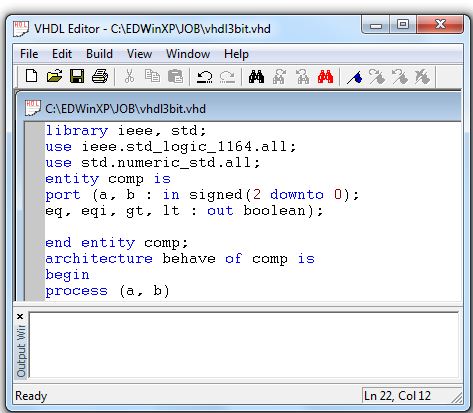The height and width of the screenshot is (413, 473).
Task: Open the File menu
Action: (29, 54)
